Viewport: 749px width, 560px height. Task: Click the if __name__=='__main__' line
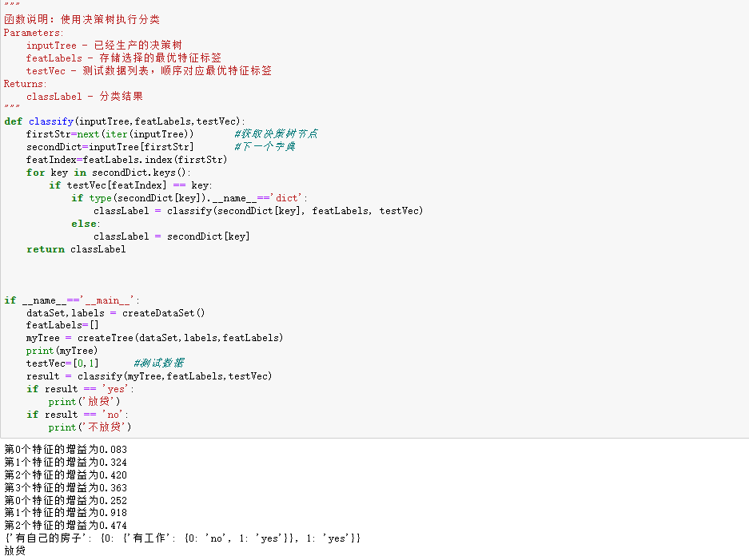72,300
